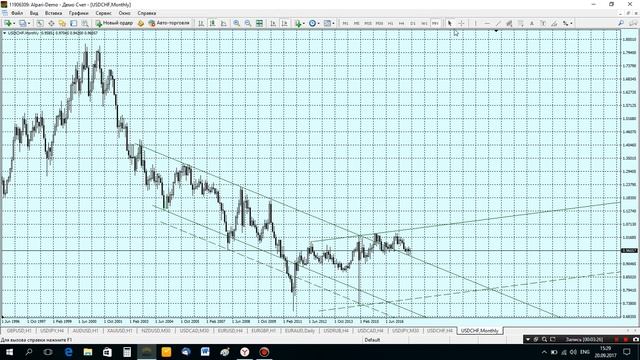Show the Market Watch window

click(40, 23)
